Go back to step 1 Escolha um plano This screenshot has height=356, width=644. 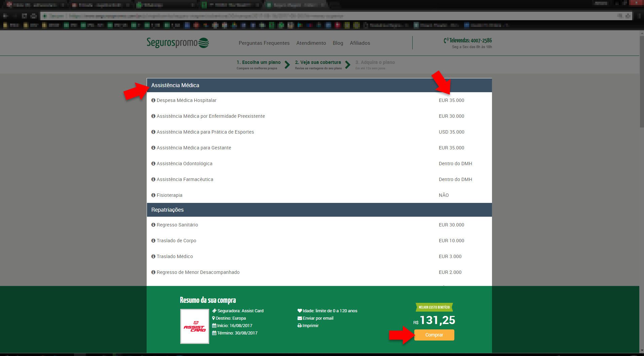(258, 65)
